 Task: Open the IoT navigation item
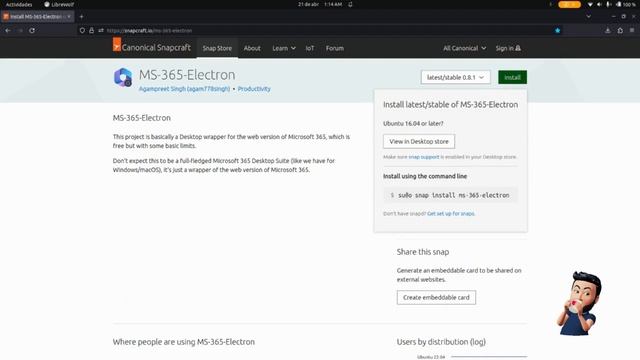click(x=310, y=48)
